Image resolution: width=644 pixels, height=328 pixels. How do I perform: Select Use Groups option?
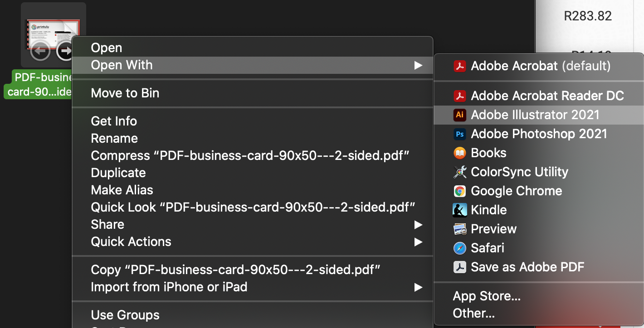click(x=253, y=315)
